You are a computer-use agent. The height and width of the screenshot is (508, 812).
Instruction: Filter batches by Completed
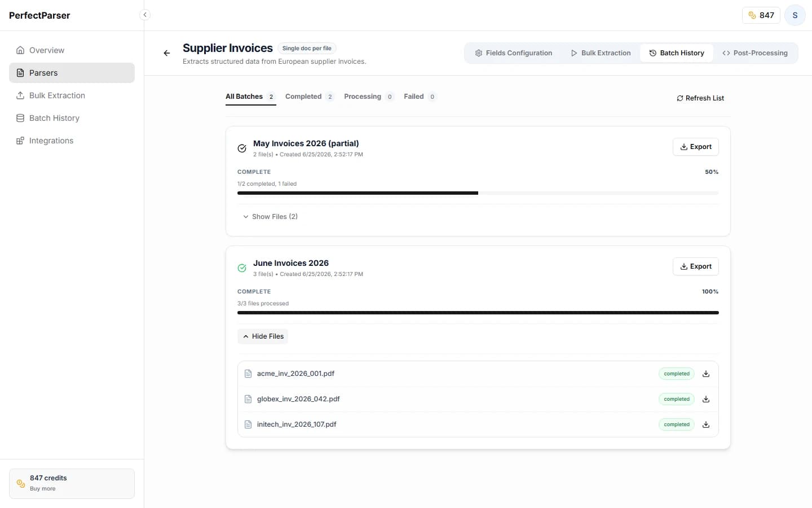point(310,97)
